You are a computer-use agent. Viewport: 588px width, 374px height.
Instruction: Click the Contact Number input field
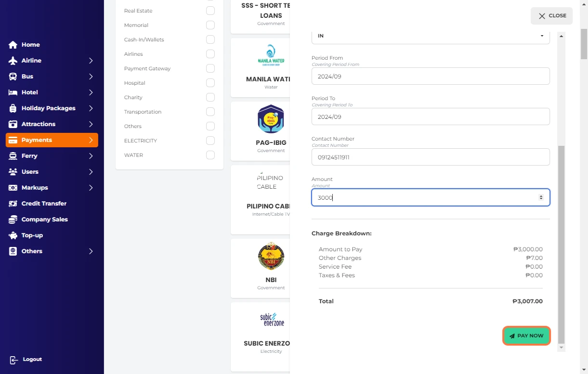(431, 157)
